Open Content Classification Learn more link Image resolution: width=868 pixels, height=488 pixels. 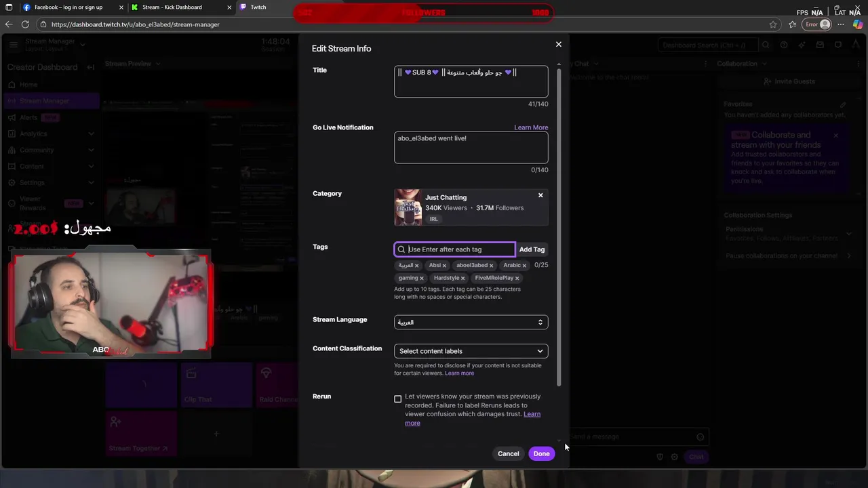(x=459, y=373)
